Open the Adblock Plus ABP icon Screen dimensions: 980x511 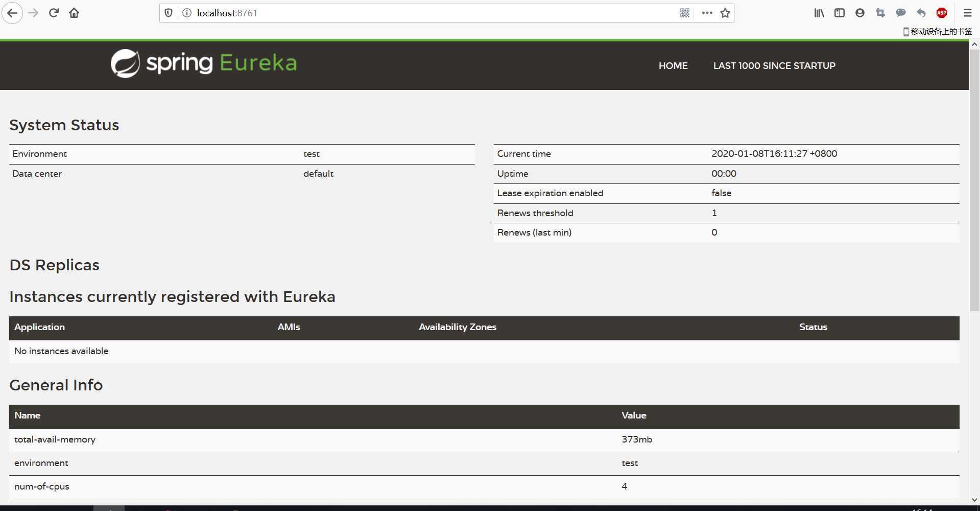[942, 13]
